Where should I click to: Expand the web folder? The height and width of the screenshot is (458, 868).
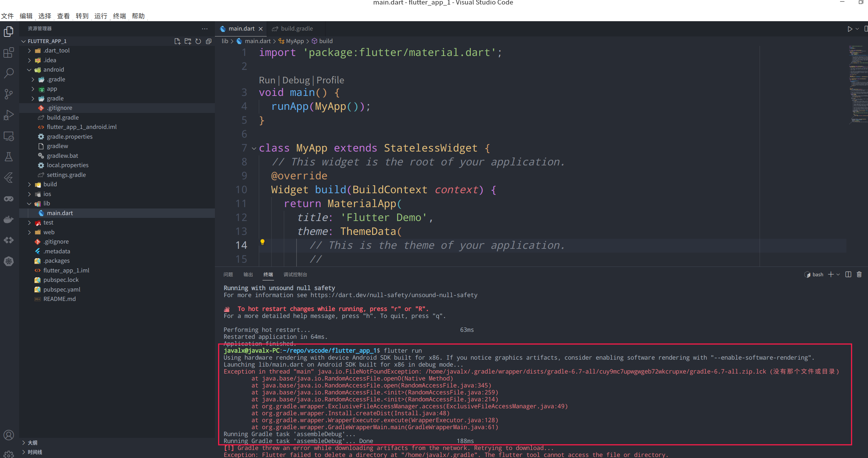(30, 232)
